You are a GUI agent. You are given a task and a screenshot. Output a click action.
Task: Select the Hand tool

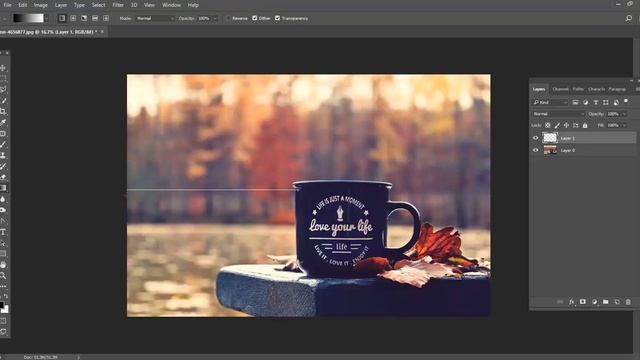pyautogui.click(x=3, y=265)
